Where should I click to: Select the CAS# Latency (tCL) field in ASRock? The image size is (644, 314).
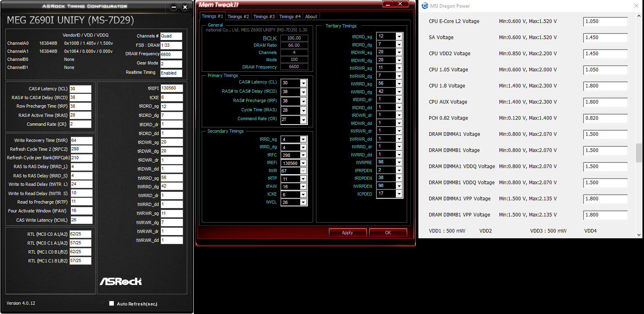tap(80, 89)
